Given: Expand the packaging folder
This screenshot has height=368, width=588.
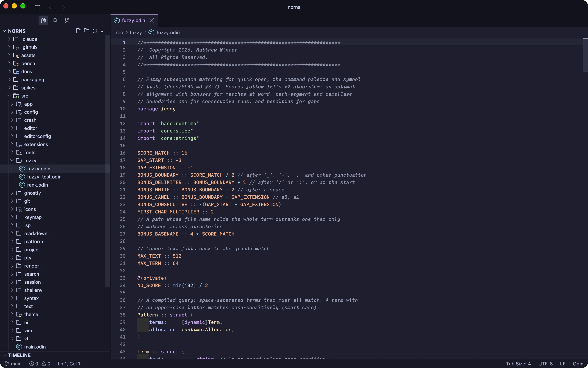Looking at the screenshot, I should point(9,80).
